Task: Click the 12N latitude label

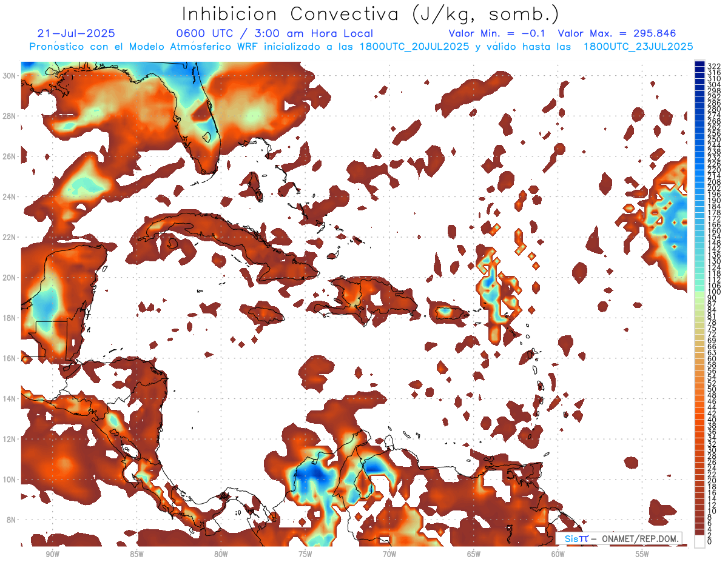Action: tap(10, 438)
